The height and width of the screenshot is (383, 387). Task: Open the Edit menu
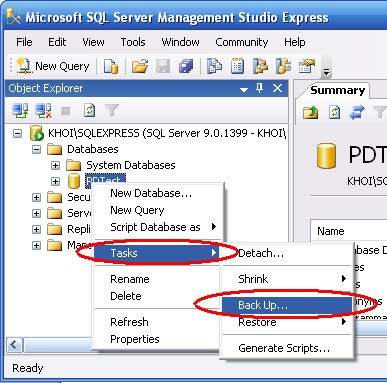[57, 42]
